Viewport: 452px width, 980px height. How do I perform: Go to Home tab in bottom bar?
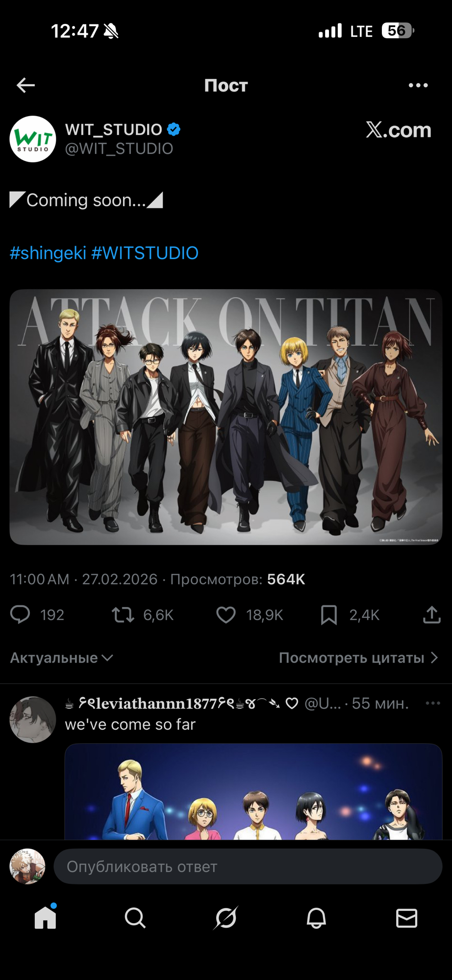click(45, 916)
